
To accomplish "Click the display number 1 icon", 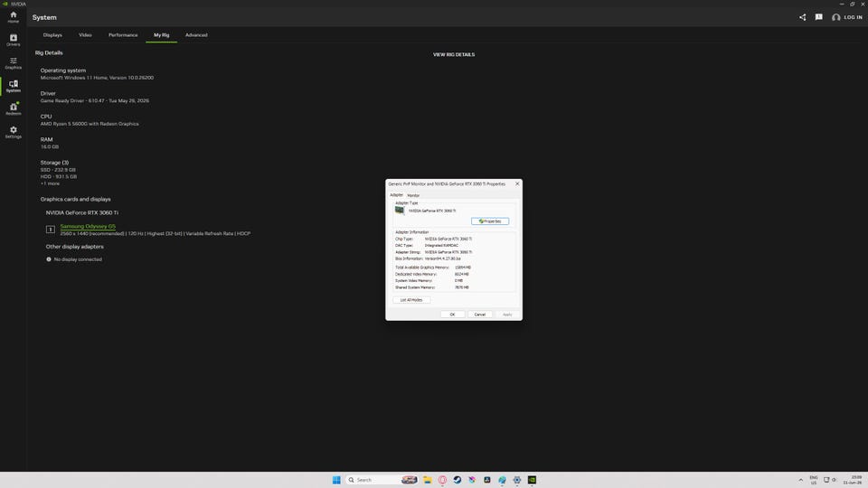I will click(x=51, y=229).
